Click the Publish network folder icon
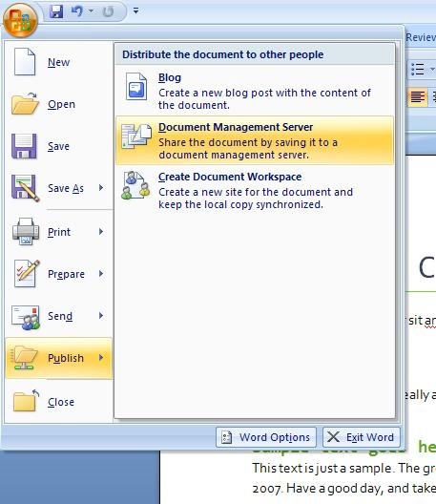This screenshot has width=436, height=504. pyautogui.click(x=24, y=357)
